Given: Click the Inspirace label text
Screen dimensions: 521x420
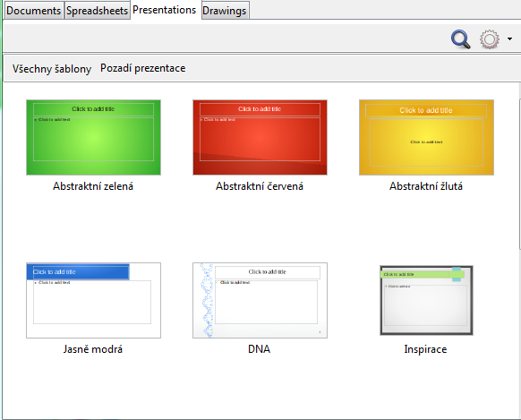Looking at the screenshot, I should 425,349.
